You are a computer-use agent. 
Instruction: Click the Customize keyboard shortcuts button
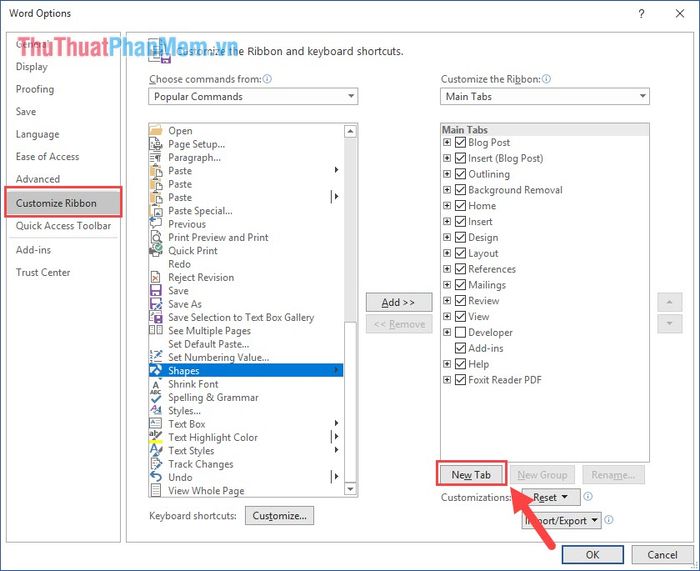click(x=279, y=516)
